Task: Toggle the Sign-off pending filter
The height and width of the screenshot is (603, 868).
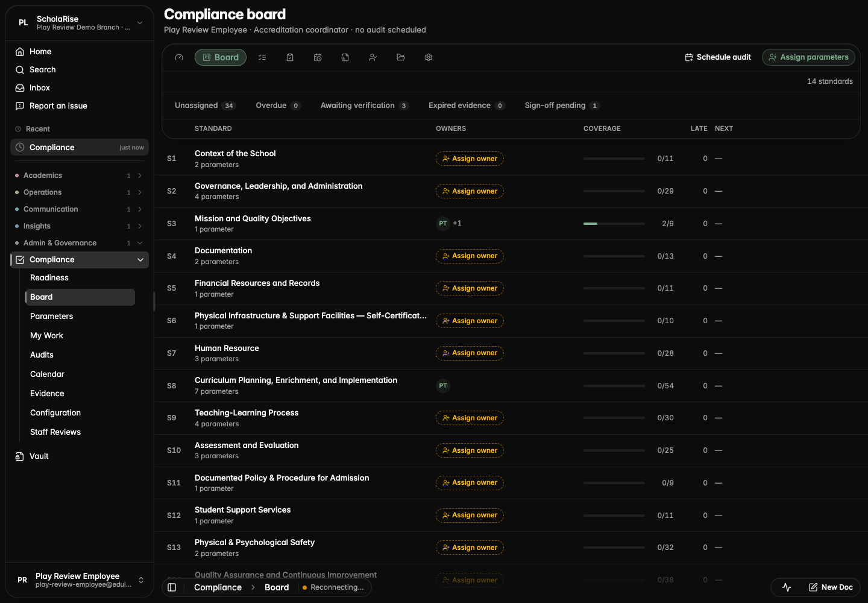Action: click(562, 106)
